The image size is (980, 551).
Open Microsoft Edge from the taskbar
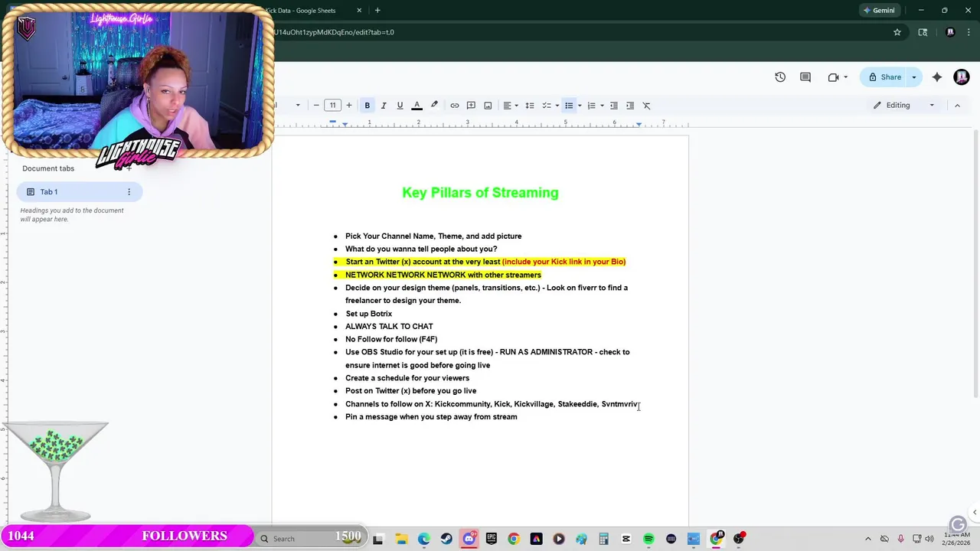(424, 539)
